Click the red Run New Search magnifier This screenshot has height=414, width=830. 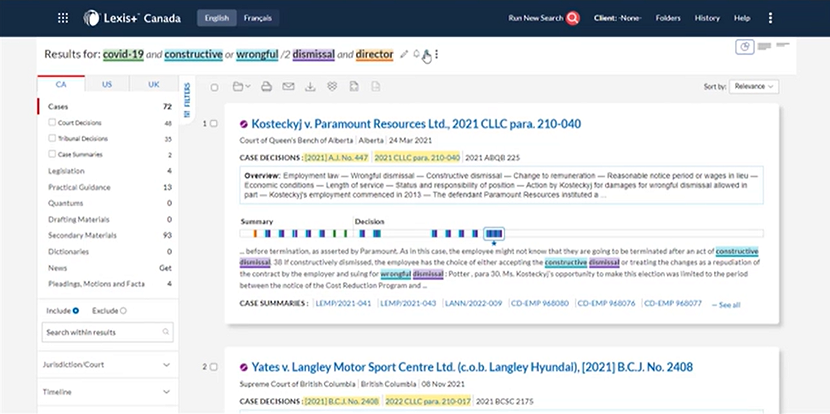pyautogui.click(x=572, y=18)
